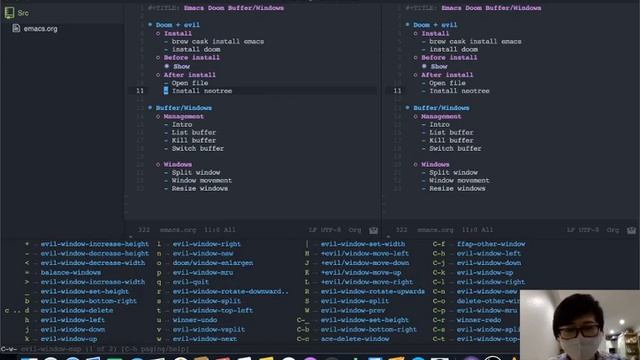Screen dimensions: 640x360
Task: Select +evil/window-move-left entry
Action: (x=365, y=253)
